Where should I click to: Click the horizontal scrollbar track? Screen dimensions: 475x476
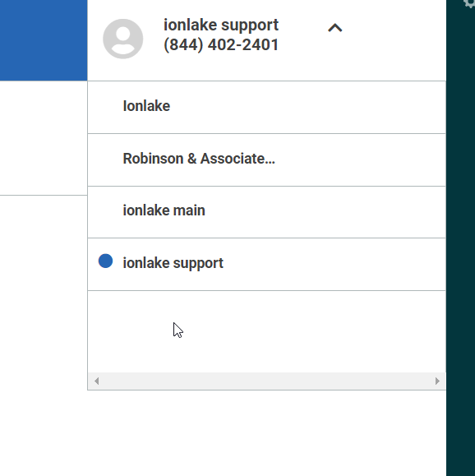click(x=267, y=381)
